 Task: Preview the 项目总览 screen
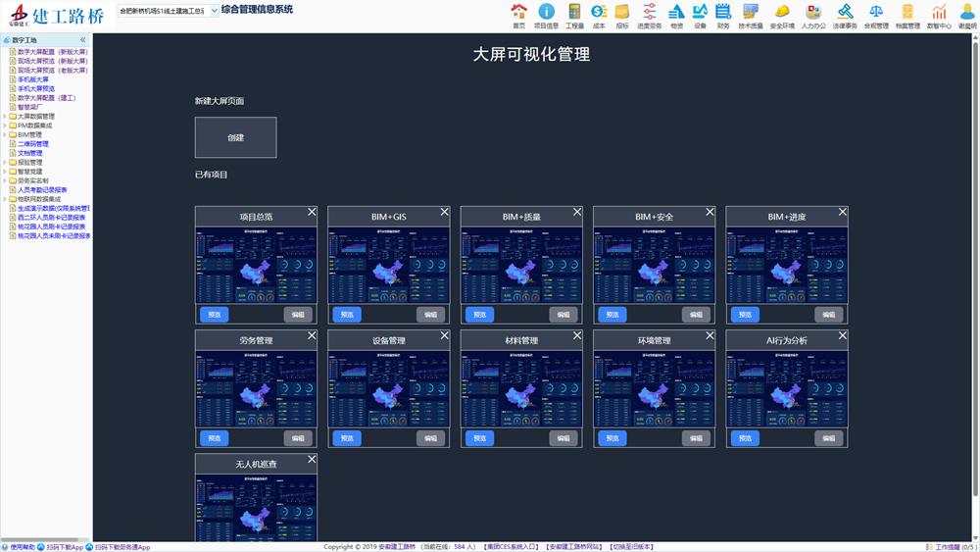215,315
